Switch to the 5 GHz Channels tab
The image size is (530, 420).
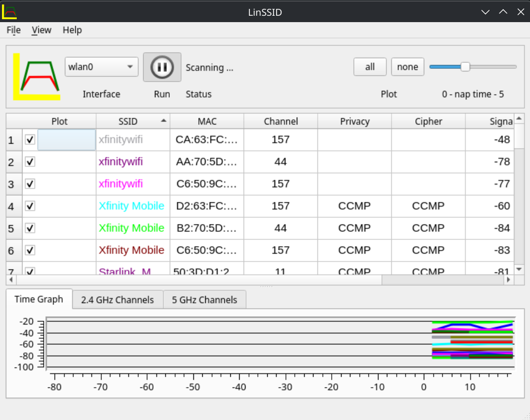tap(205, 300)
